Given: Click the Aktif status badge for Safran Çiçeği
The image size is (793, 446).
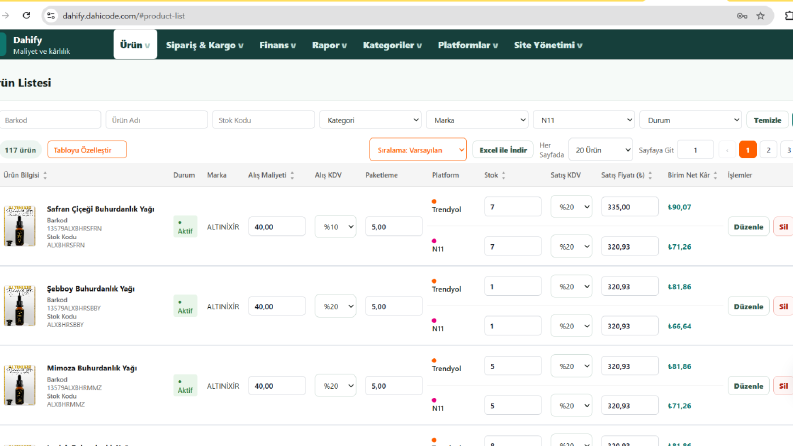Looking at the screenshot, I should coord(185,227).
